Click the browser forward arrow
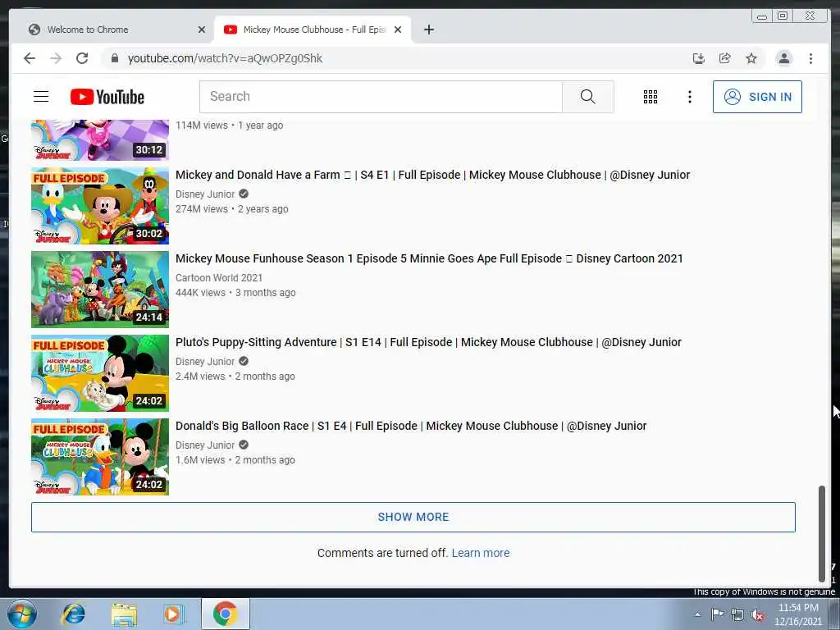The image size is (840, 630). 56,58
